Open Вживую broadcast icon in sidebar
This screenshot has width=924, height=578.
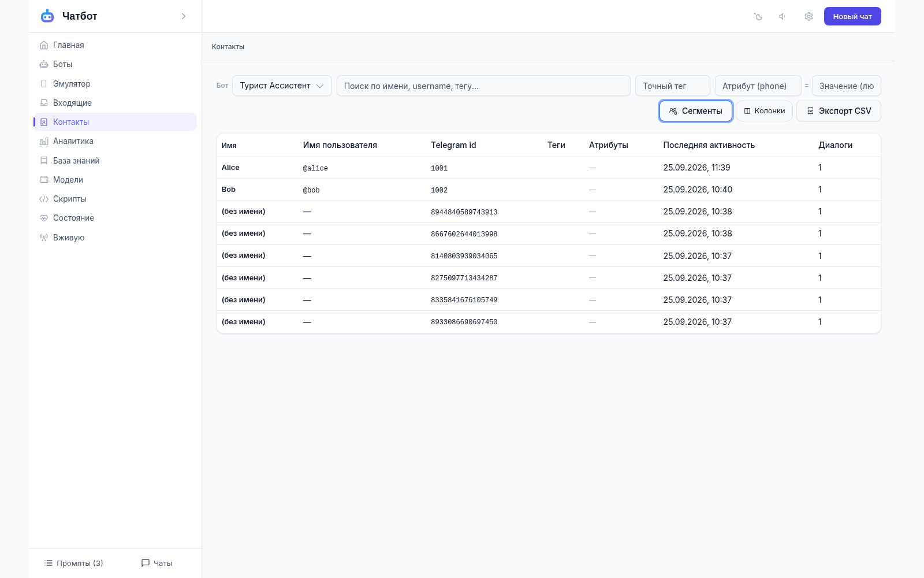coord(44,238)
